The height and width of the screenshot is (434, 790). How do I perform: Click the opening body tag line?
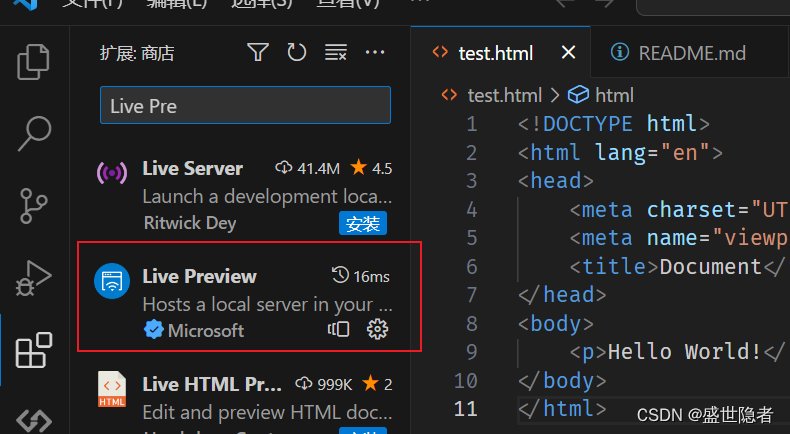point(556,324)
